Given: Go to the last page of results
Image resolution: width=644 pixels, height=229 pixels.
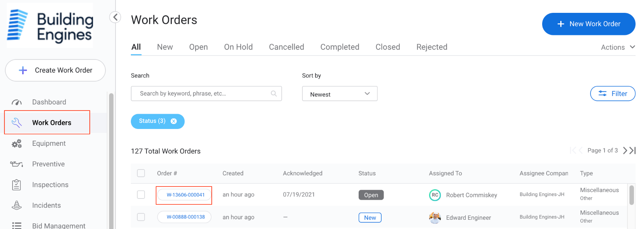Looking at the screenshot, I should (633, 150).
